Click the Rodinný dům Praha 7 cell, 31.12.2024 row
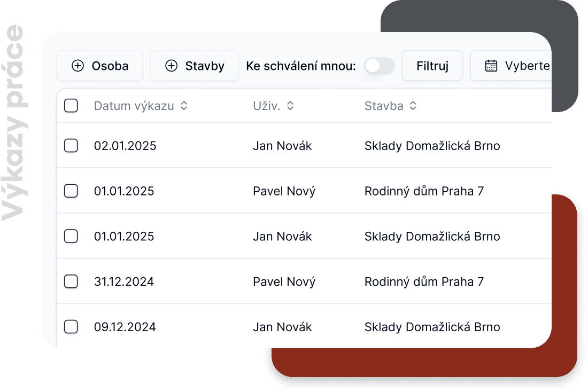This screenshot has height=392, width=588. click(424, 281)
